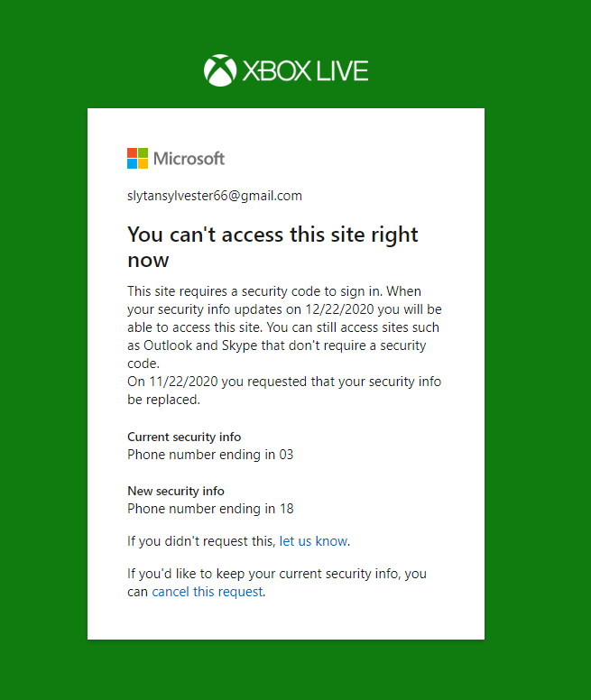Follow the 'cancel this request' link
Image resolution: width=591 pixels, height=700 pixels.
click(208, 592)
